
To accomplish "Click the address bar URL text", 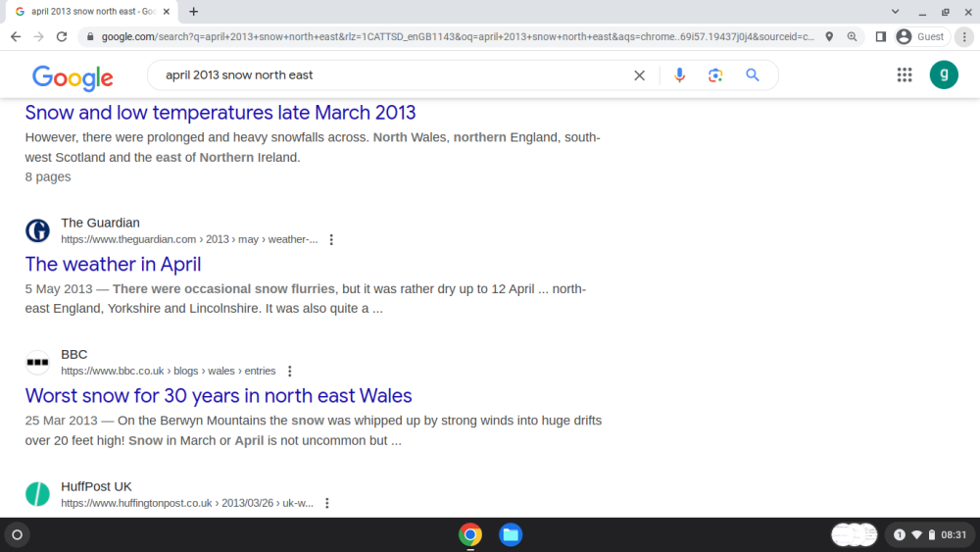I will (x=458, y=37).
